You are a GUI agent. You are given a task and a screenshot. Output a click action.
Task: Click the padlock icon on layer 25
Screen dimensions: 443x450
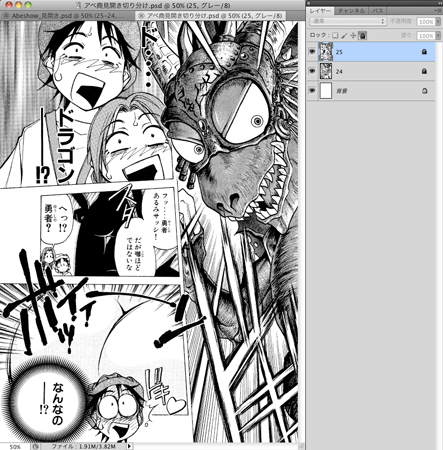(424, 52)
